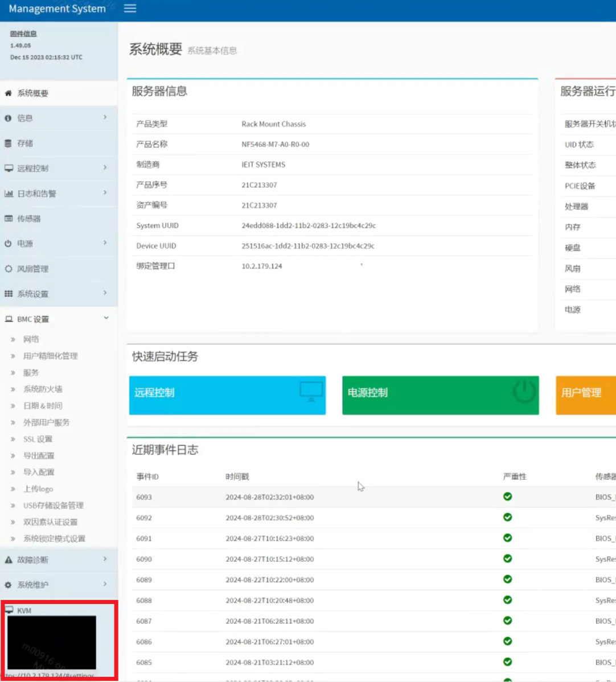Expand the 电源 sidebar chevron
This screenshot has height=682, width=616.
point(105,243)
